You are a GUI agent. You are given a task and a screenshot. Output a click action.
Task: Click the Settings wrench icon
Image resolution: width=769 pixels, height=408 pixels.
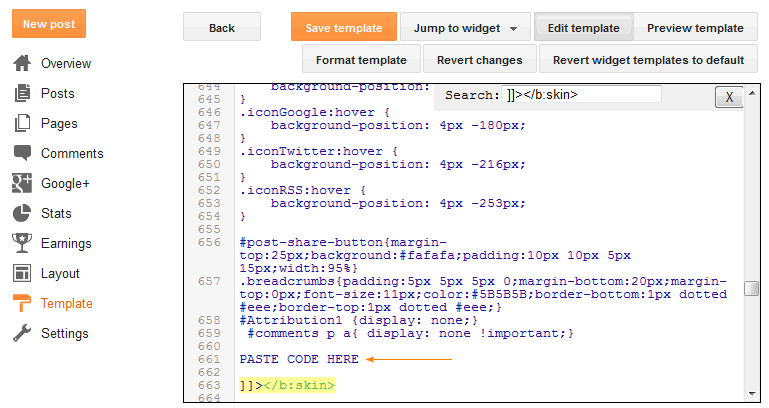[22, 333]
